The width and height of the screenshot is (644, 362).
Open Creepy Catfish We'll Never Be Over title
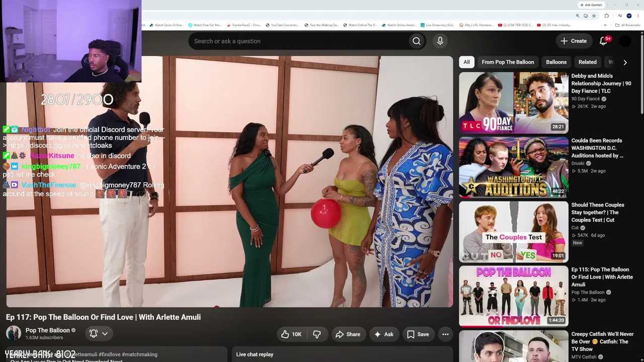(x=602, y=341)
